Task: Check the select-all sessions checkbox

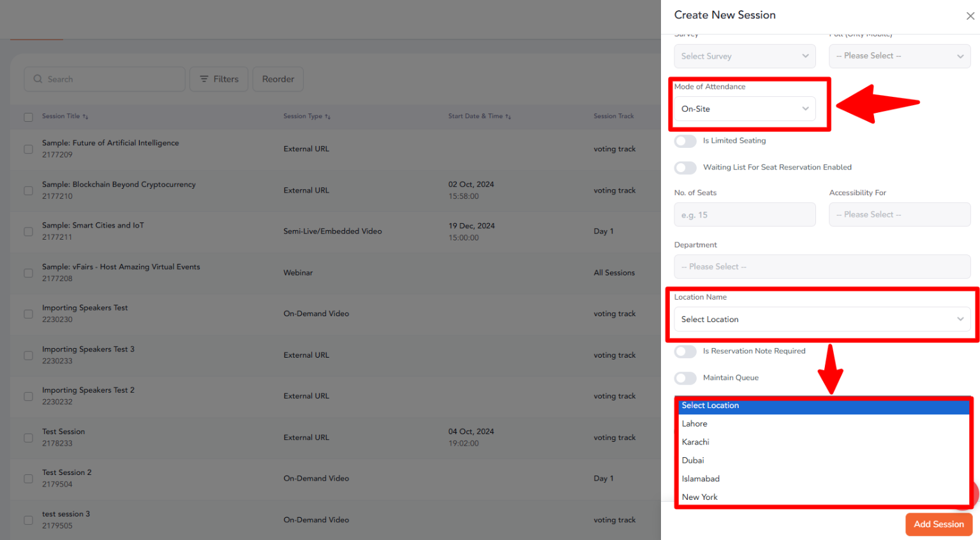Action: (28, 117)
